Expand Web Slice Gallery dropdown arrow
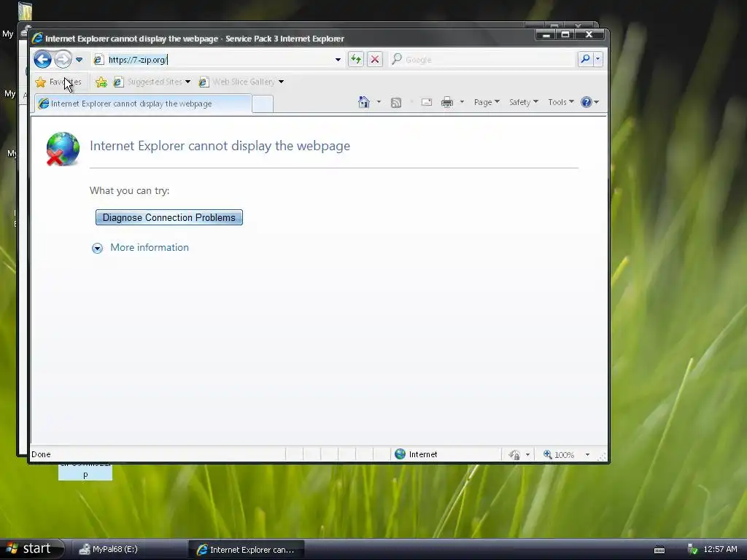 (281, 82)
